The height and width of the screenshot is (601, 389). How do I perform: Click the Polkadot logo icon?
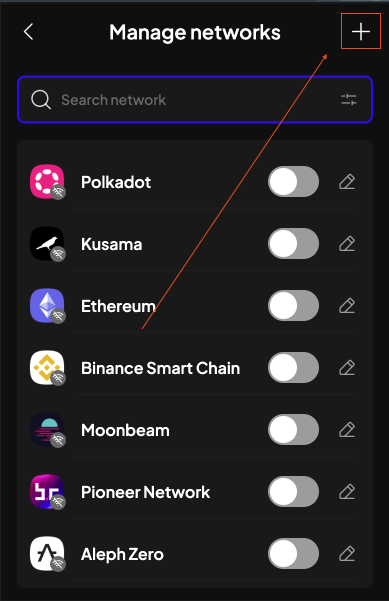[47, 182]
